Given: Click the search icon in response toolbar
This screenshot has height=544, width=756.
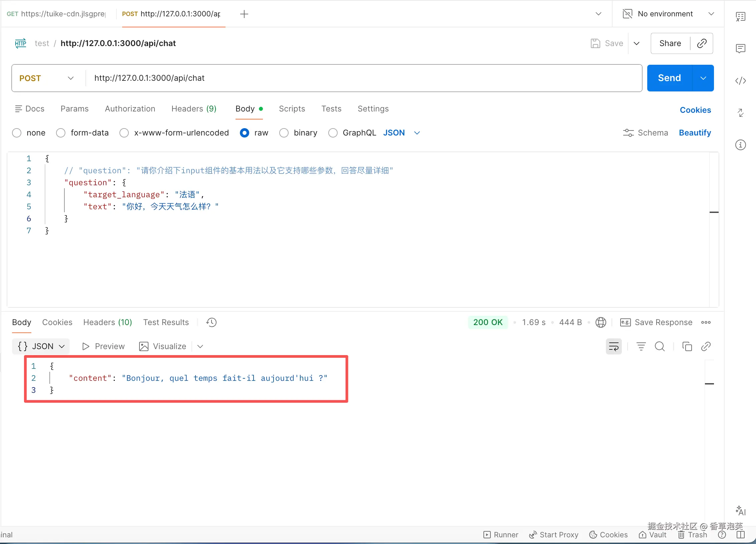Looking at the screenshot, I should (660, 346).
